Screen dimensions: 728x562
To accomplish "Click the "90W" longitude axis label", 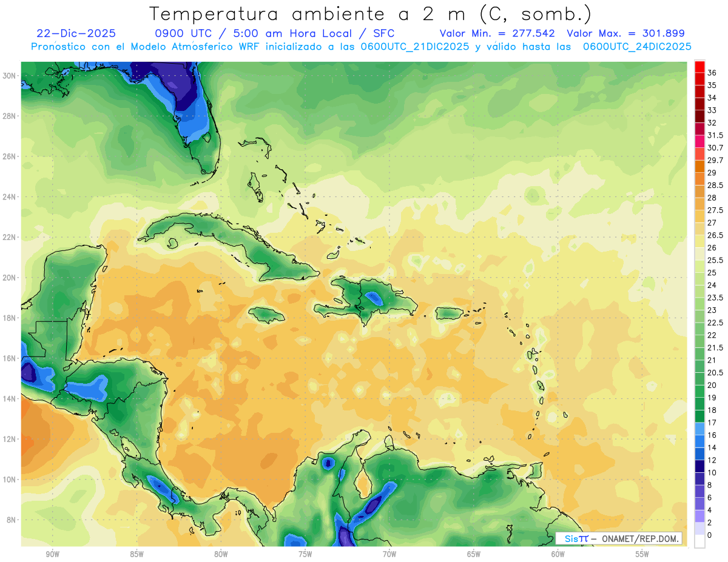I will pos(52,555).
